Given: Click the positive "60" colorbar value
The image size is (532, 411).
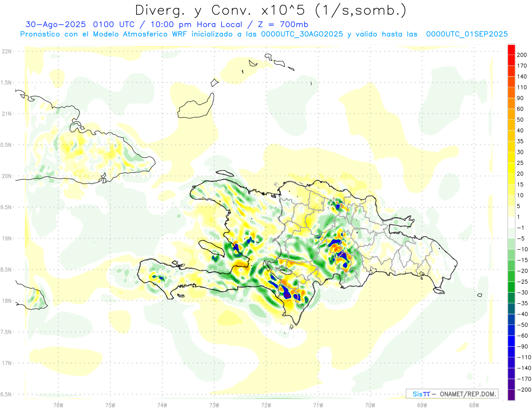Looking at the screenshot, I should point(521,109).
